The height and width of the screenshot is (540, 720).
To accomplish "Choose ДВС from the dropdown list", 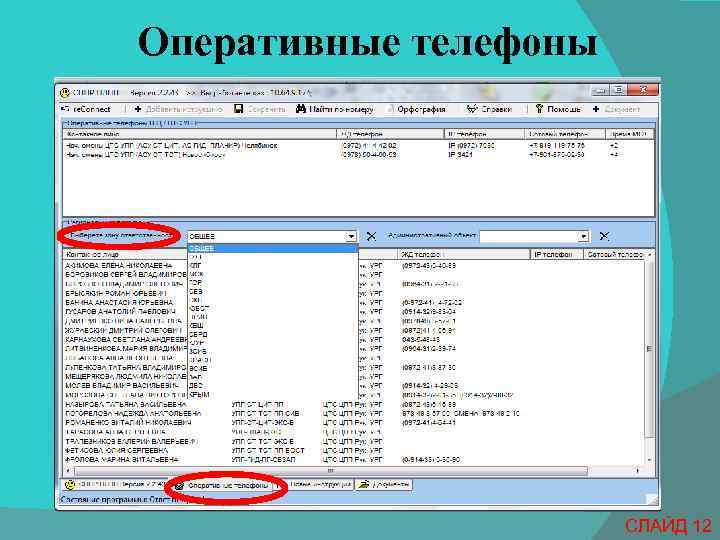I will click(x=273, y=386).
